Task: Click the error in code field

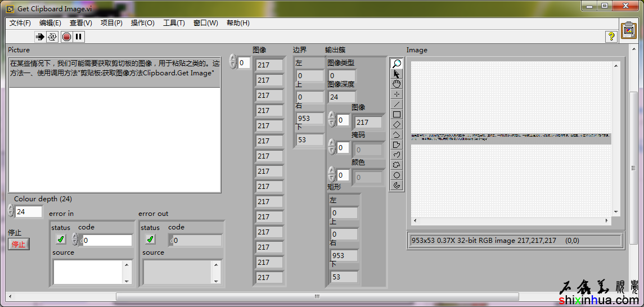Action: [x=107, y=241]
